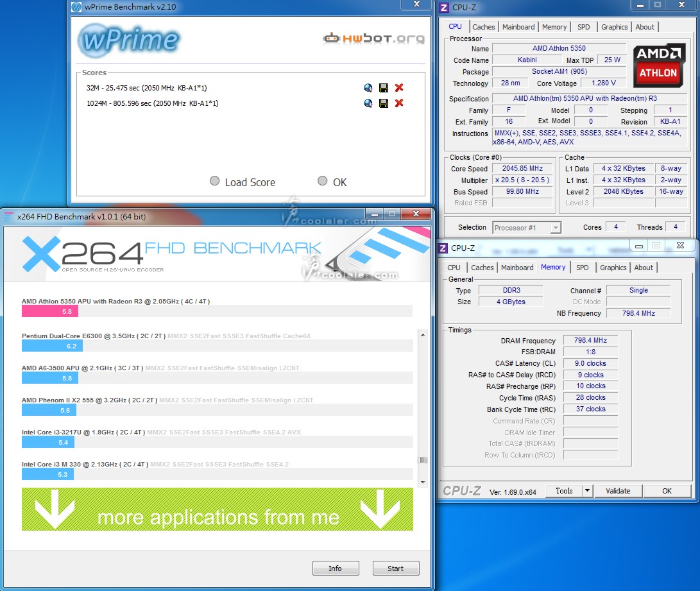Open the Tools dropdown arrow in CPU-Z
700x591 pixels.
point(587,491)
